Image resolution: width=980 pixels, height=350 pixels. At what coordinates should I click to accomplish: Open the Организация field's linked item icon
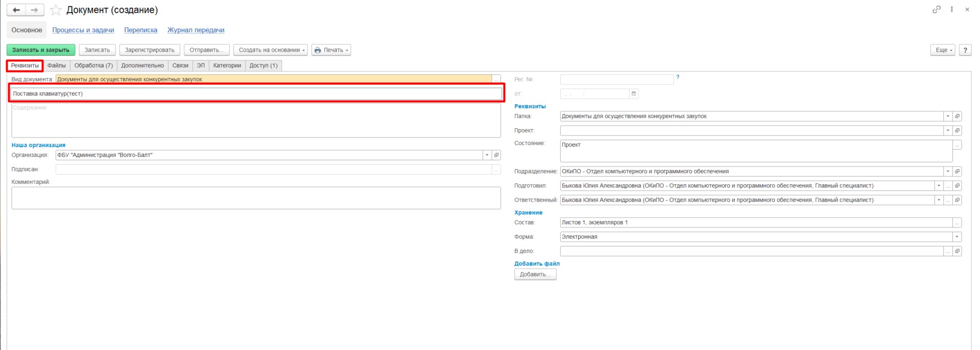(x=496, y=155)
